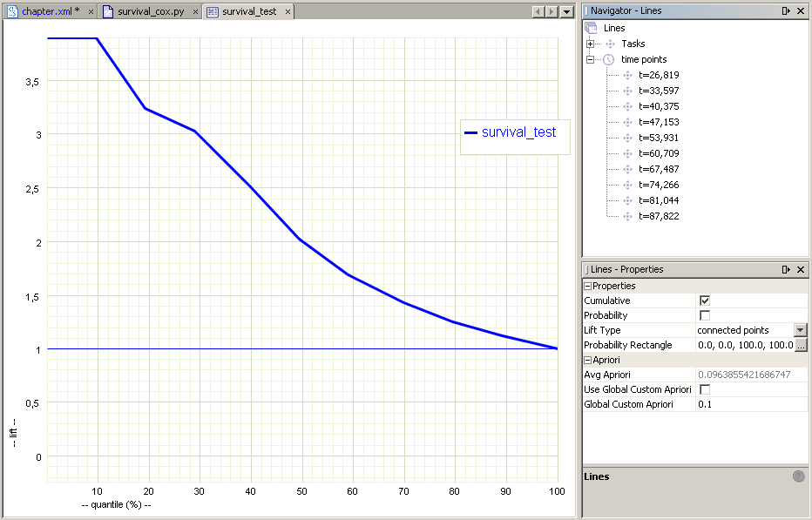
Task: Select time point t=47,153
Action: pyautogui.click(x=659, y=122)
